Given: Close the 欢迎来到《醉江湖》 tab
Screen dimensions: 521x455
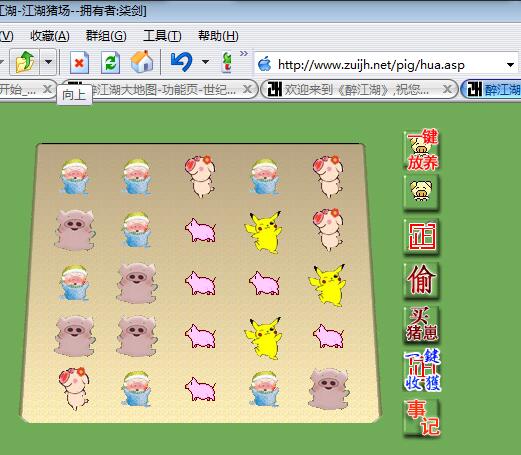Looking at the screenshot, I should pos(447,89).
